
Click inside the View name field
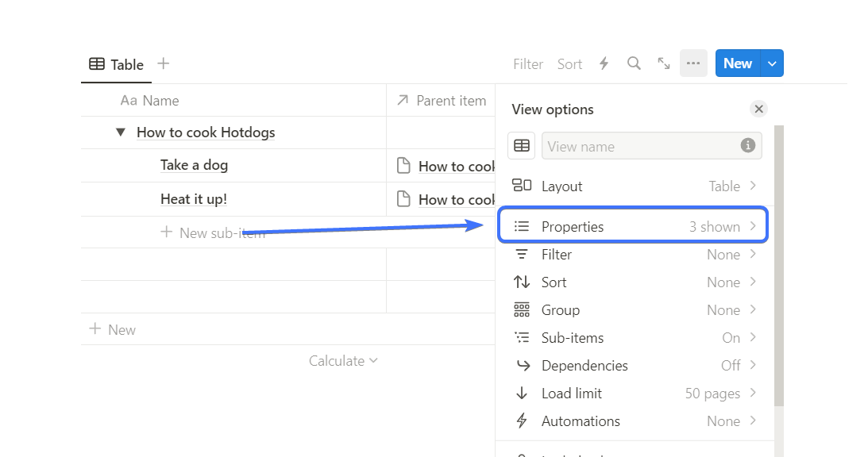[x=639, y=146]
